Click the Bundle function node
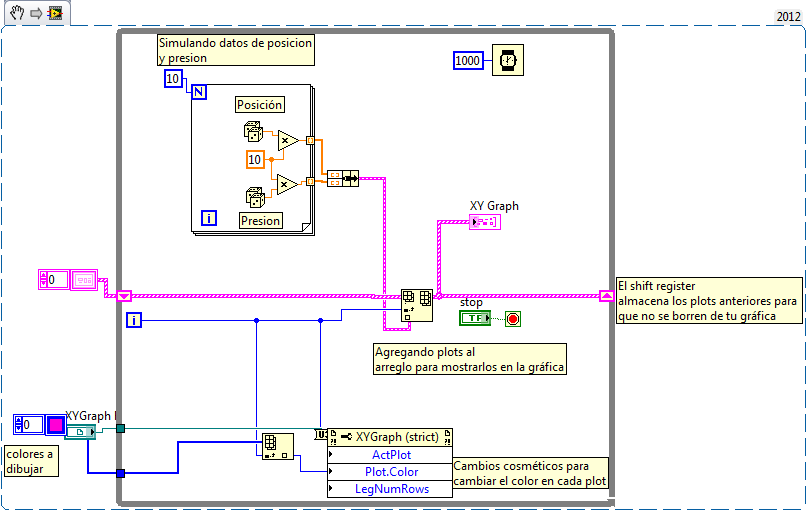 coord(343,179)
